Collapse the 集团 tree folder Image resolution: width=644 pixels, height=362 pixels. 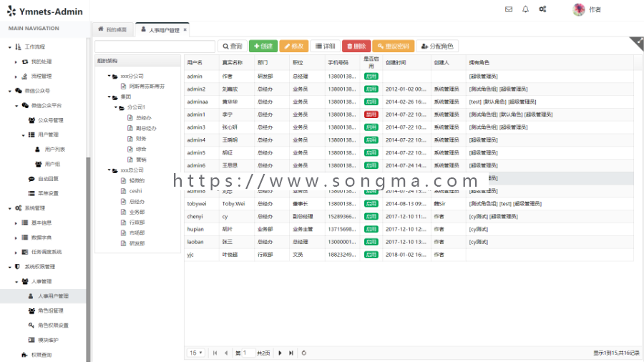pos(109,97)
